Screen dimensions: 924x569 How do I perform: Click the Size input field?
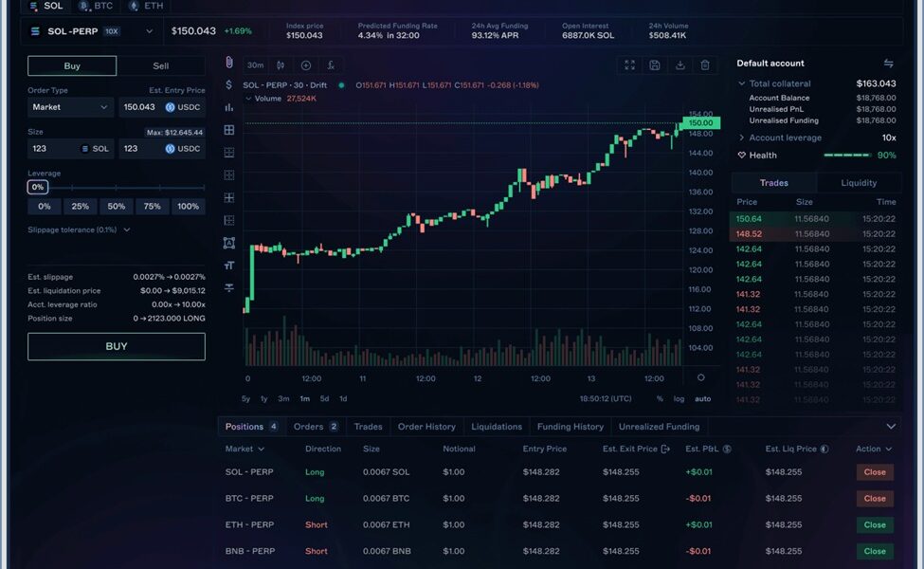[x=68, y=149]
